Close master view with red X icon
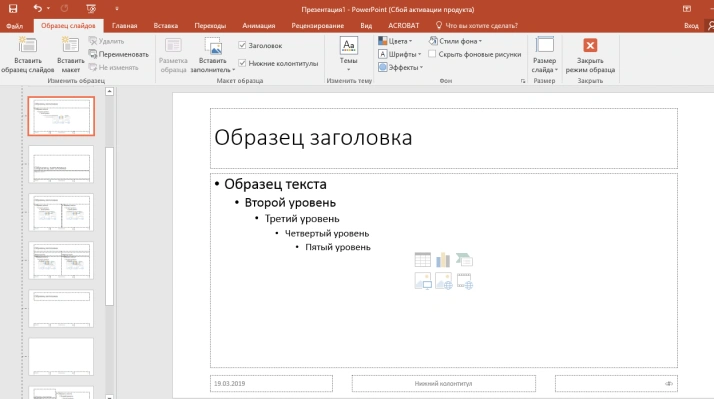Image resolution: width=714 pixels, height=399 pixels. 590,45
